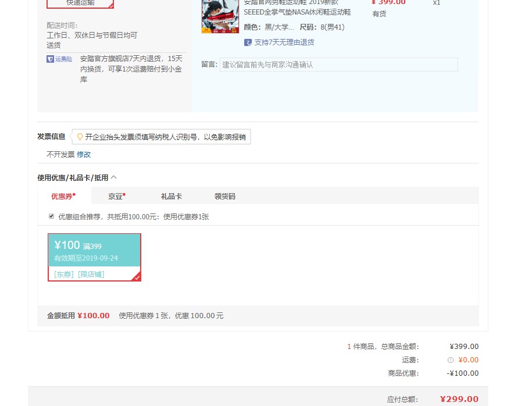The image size is (532, 406).
Task: Click the ANTA shoe product thumbnail
Action: 220,16
